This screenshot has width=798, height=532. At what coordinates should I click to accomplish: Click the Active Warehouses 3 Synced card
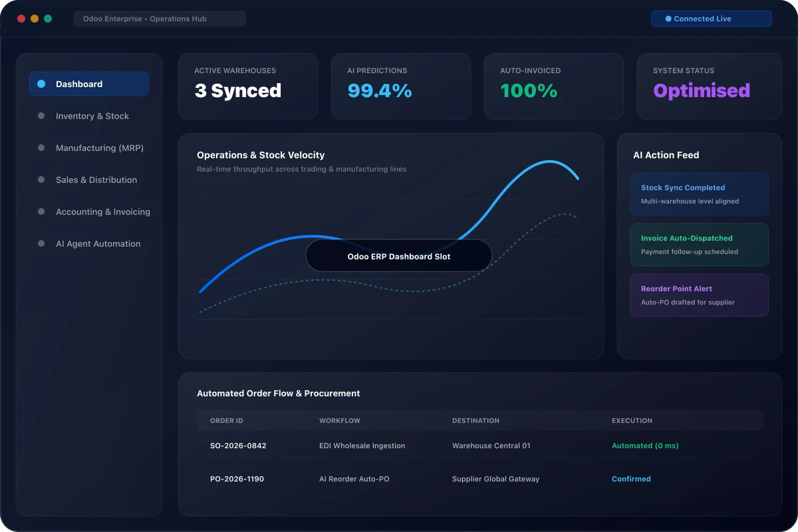pyautogui.click(x=248, y=86)
